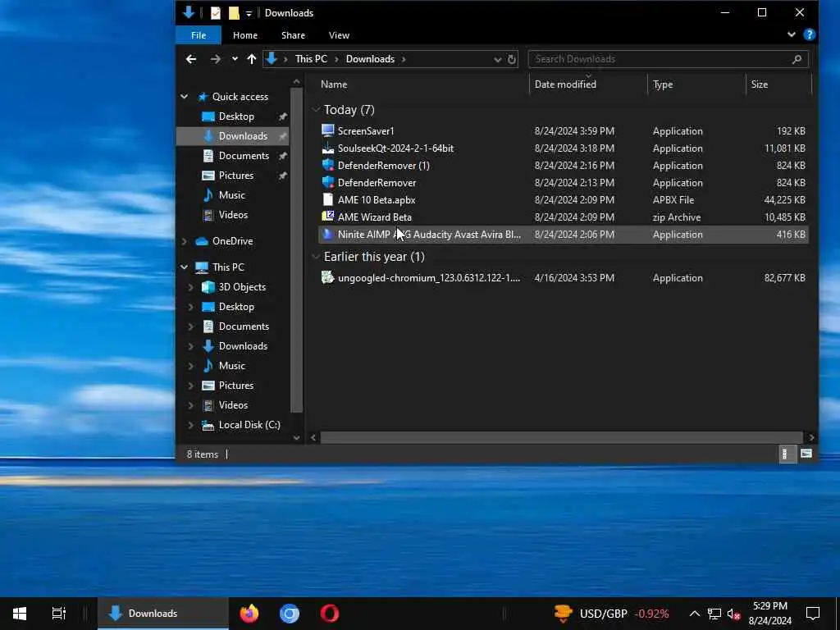840x630 pixels.
Task: Select the AME 10 Beta.apbx file icon
Action: tap(328, 200)
